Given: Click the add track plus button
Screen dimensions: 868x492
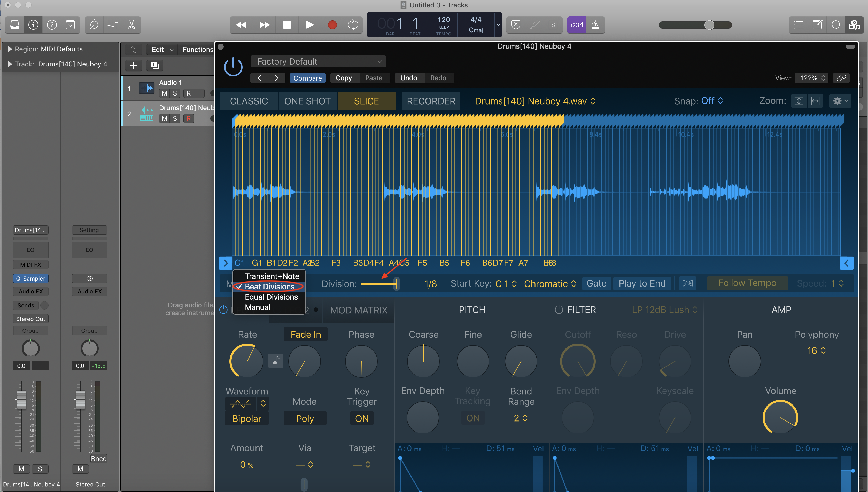Looking at the screenshot, I should pyautogui.click(x=133, y=65).
